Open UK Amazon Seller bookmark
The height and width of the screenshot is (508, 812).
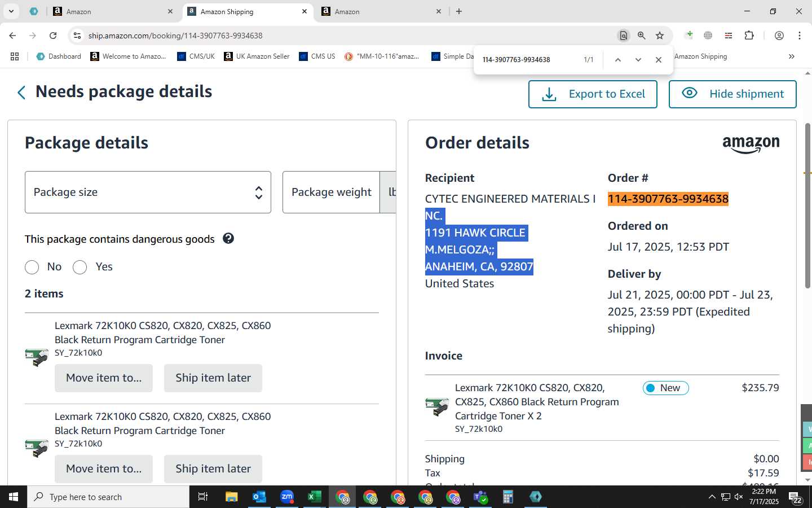pyautogui.click(x=257, y=56)
